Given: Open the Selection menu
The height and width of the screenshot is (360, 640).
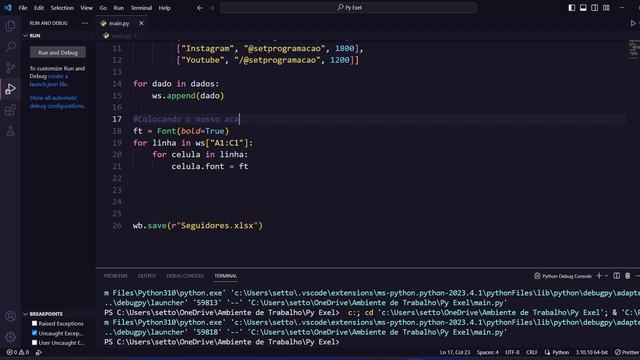Looking at the screenshot, I should pyautogui.click(x=62, y=8).
